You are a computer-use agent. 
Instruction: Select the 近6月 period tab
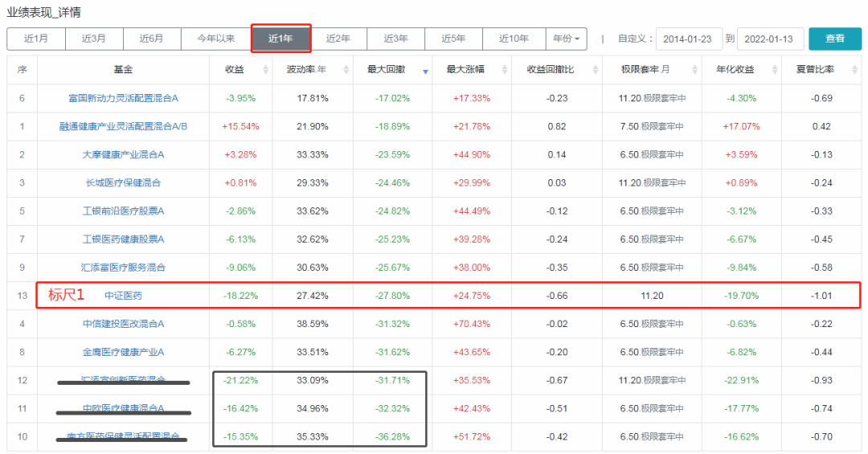[x=152, y=39]
